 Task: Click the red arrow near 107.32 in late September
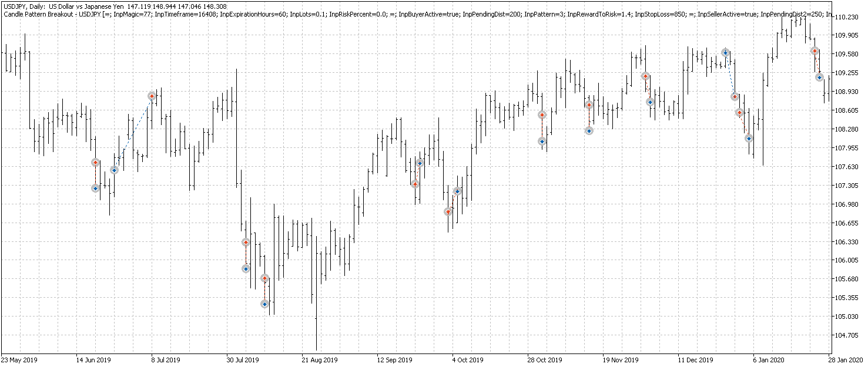coord(415,184)
